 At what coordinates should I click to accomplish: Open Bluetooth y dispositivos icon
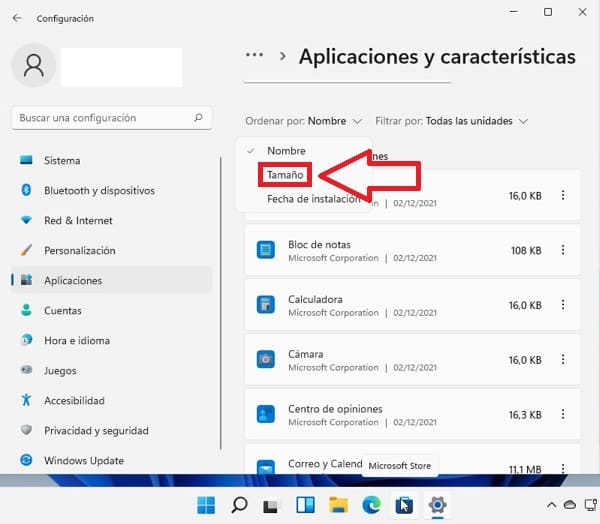tap(26, 190)
